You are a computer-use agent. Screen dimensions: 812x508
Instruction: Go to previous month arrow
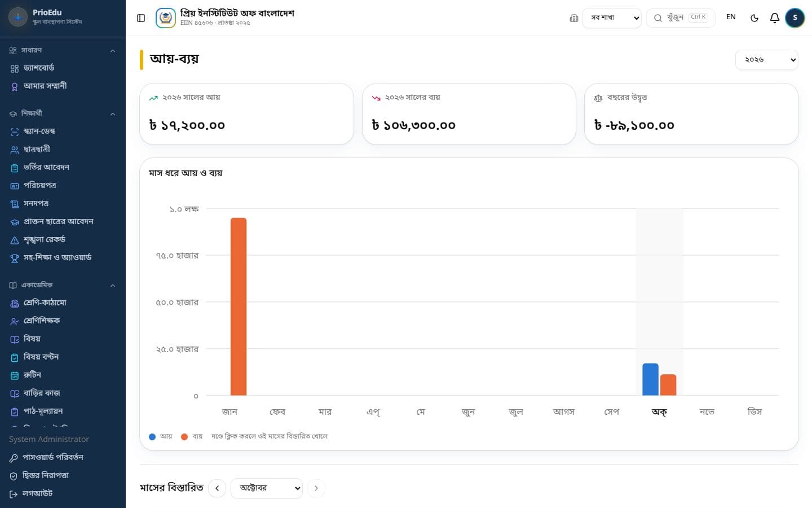pyautogui.click(x=217, y=488)
